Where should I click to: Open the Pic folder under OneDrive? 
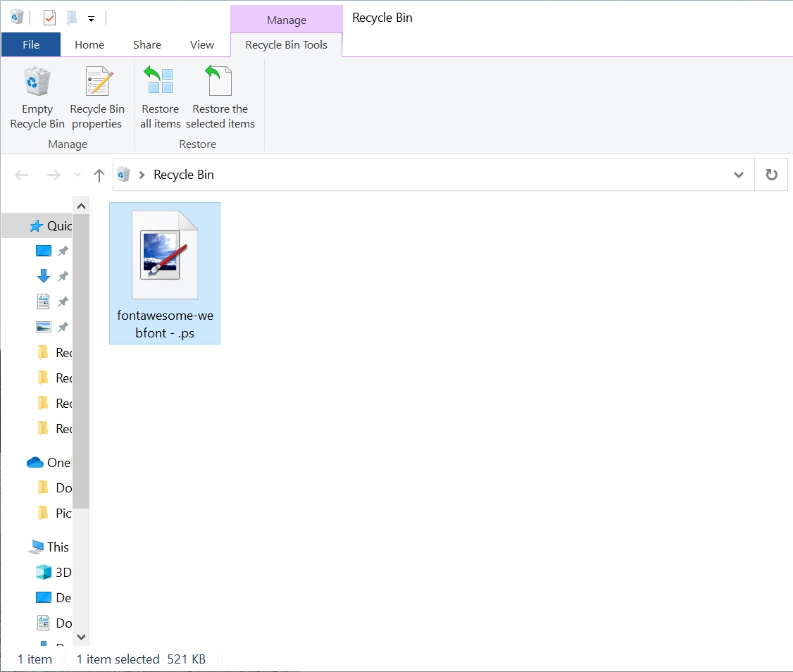click(55, 513)
